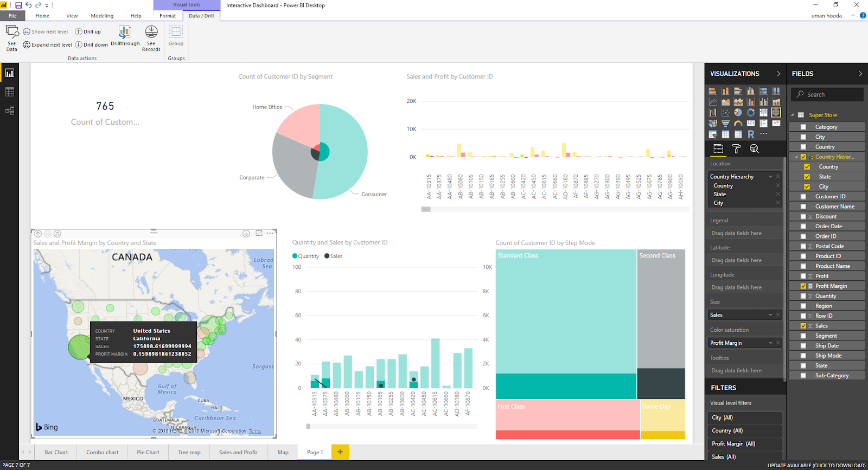Select the stacked bar chart visualization

click(713, 91)
